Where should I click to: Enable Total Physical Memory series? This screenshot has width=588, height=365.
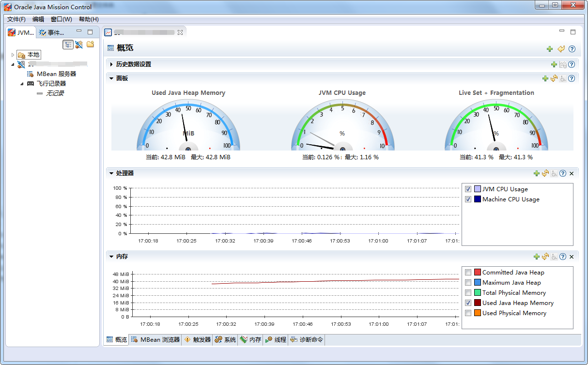point(468,293)
